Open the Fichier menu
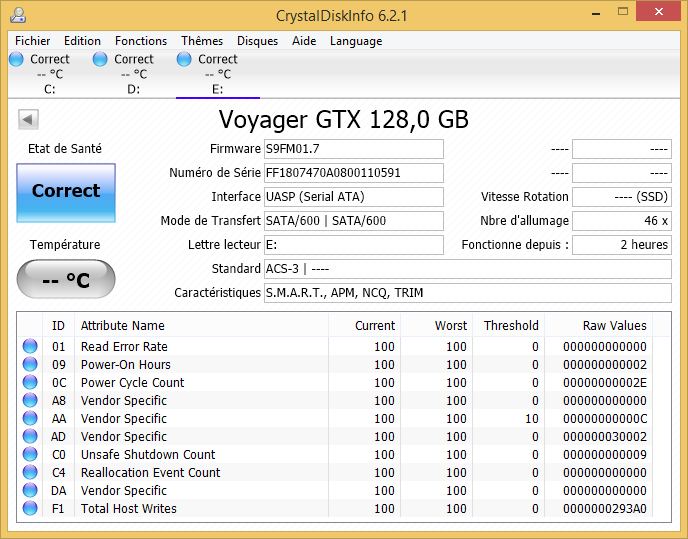The image size is (688, 539). tap(33, 41)
